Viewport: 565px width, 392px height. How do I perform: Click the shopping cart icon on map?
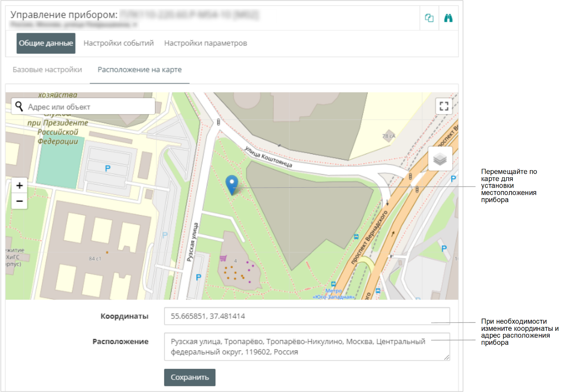(223, 258)
